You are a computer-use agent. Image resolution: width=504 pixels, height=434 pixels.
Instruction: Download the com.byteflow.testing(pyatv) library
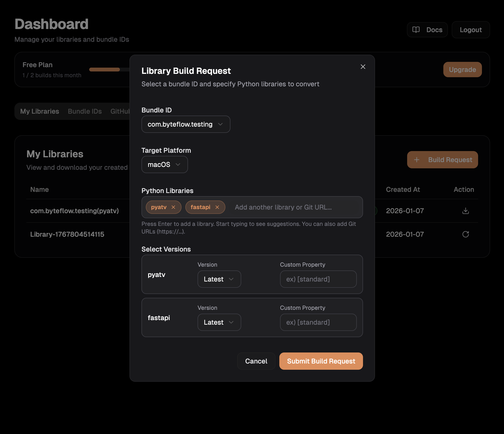pyautogui.click(x=465, y=211)
